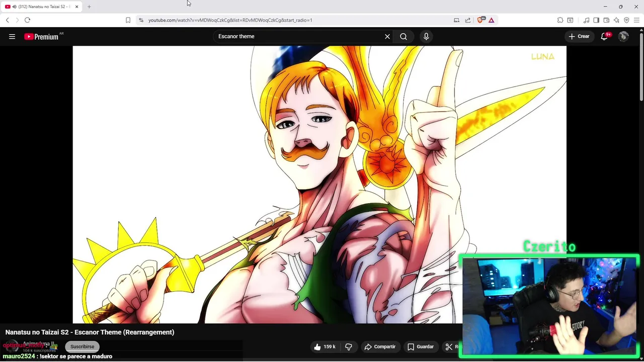
Task: Click the video title Nanatsu no Taizai S2
Action: pyautogui.click(x=90, y=332)
